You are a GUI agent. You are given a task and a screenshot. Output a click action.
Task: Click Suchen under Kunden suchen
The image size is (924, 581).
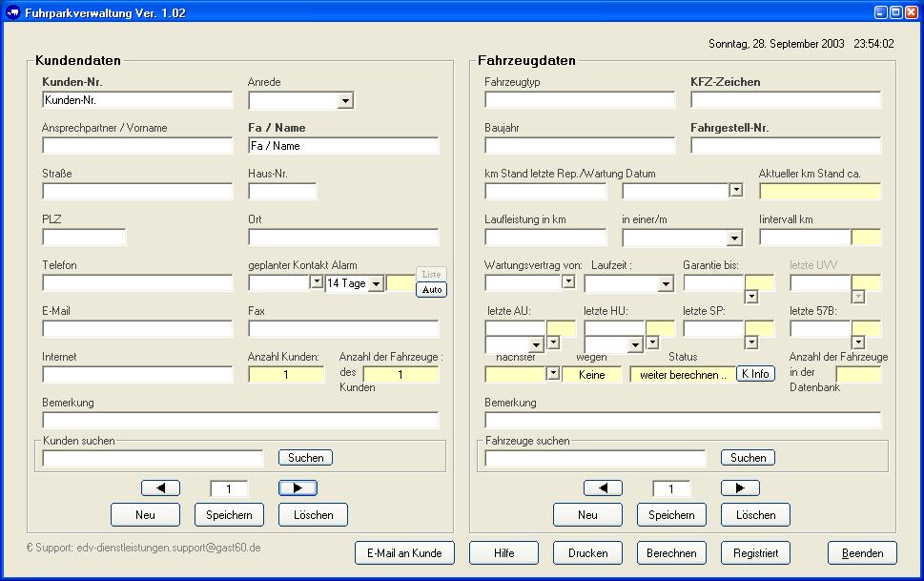pyautogui.click(x=305, y=458)
